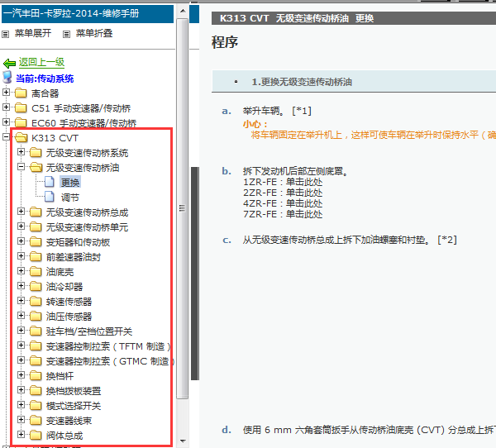Collapse the K313 CVT tree node
Image resolution: width=496 pixels, height=448 pixels.
pyautogui.click(x=6, y=136)
